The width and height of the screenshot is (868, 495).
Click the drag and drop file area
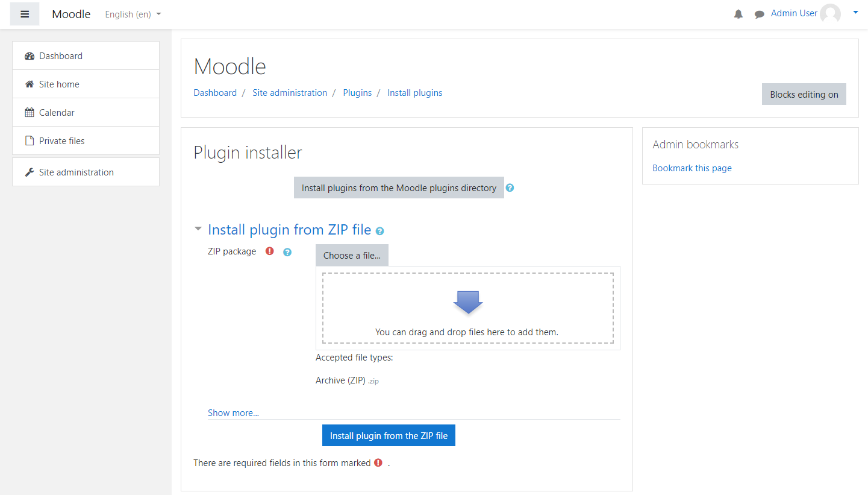pos(468,308)
